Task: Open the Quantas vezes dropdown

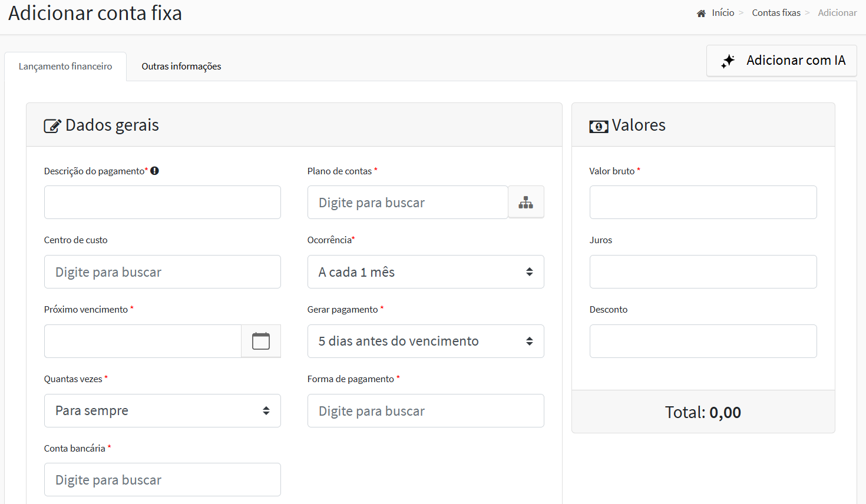Action: 163,411
